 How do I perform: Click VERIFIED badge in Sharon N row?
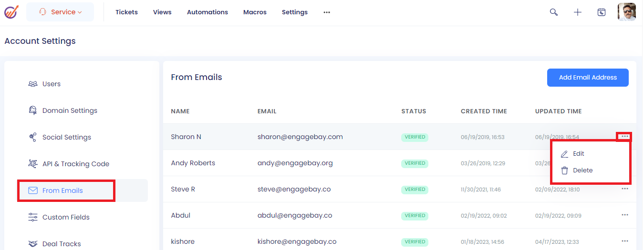tap(415, 137)
